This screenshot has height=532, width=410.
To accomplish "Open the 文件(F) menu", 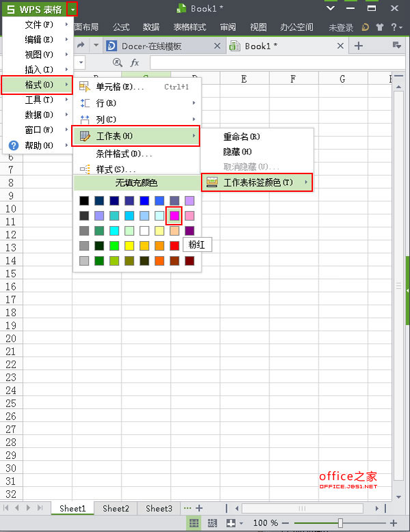I will pos(38,25).
